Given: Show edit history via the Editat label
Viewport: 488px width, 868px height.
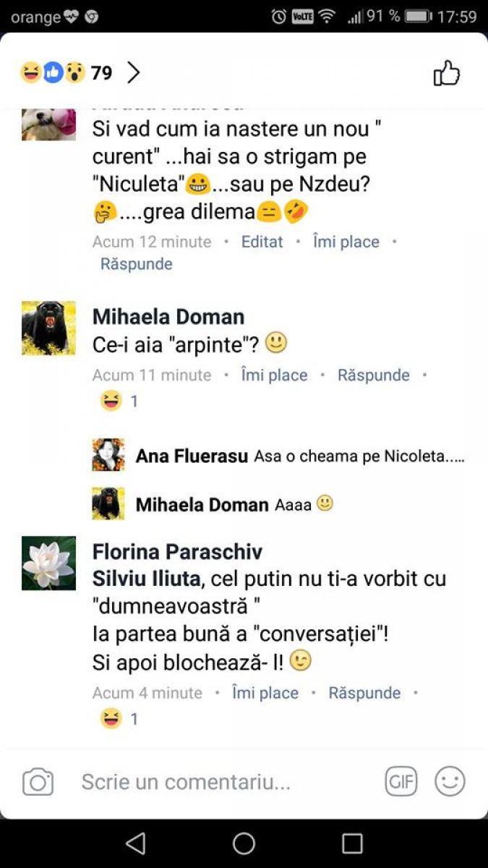Looking at the screenshot, I should tap(262, 242).
